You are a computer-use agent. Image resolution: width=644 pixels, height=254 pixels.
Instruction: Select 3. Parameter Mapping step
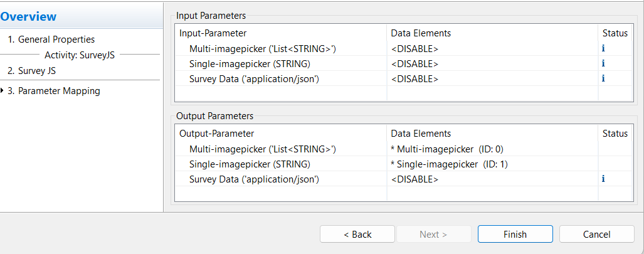tap(54, 91)
